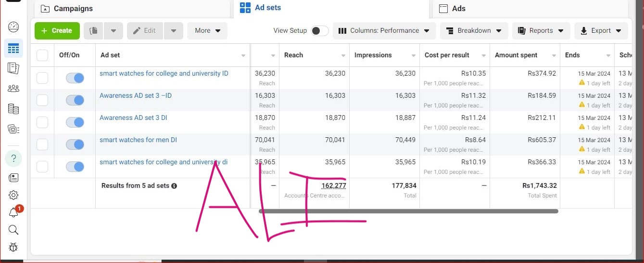The image size is (644, 263).
Task: Expand the Breakdown dropdown
Action: (474, 31)
